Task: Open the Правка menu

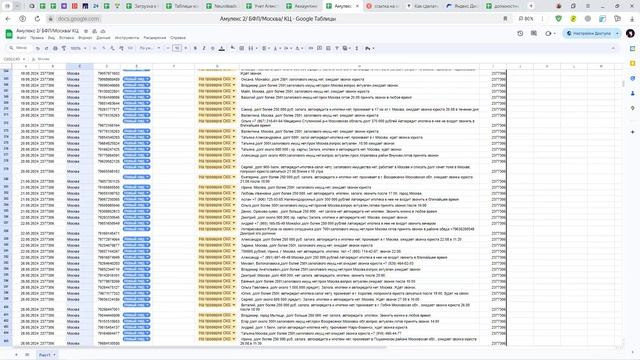Action: coord(37,38)
